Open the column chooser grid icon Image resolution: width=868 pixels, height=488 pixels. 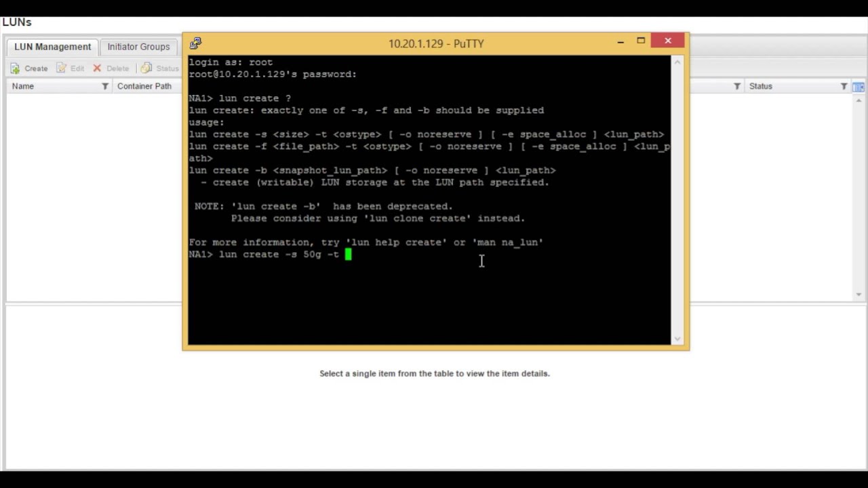(859, 87)
